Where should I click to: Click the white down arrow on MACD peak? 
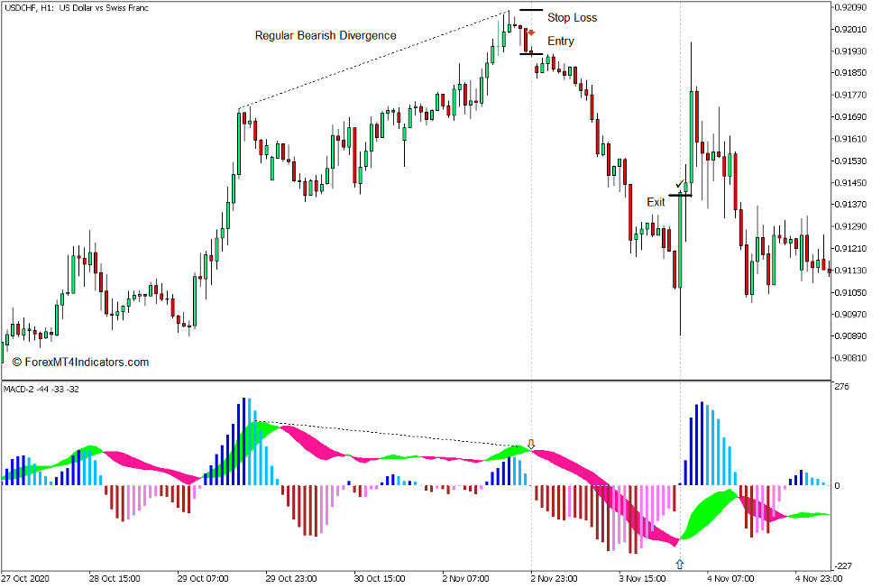pos(530,444)
